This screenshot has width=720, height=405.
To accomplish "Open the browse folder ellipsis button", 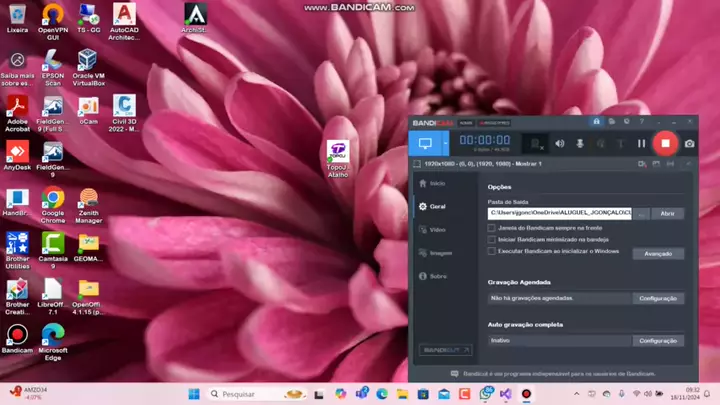I will click(x=642, y=213).
